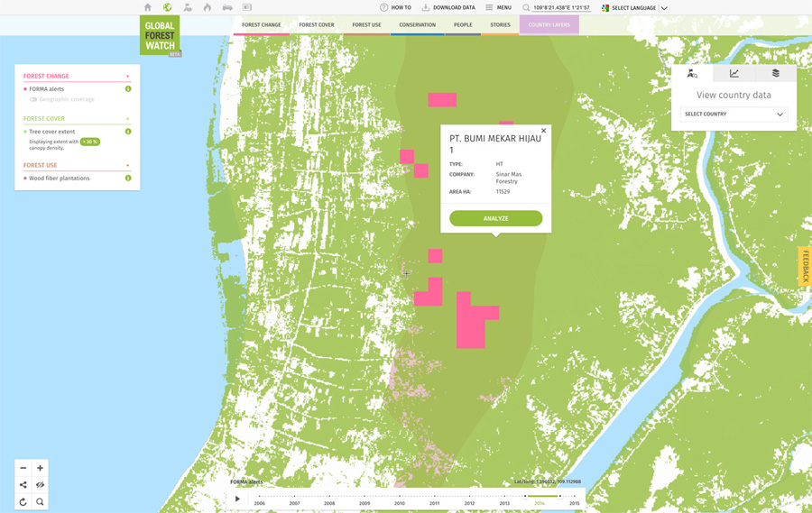Click in the coordinates search field

click(562, 8)
